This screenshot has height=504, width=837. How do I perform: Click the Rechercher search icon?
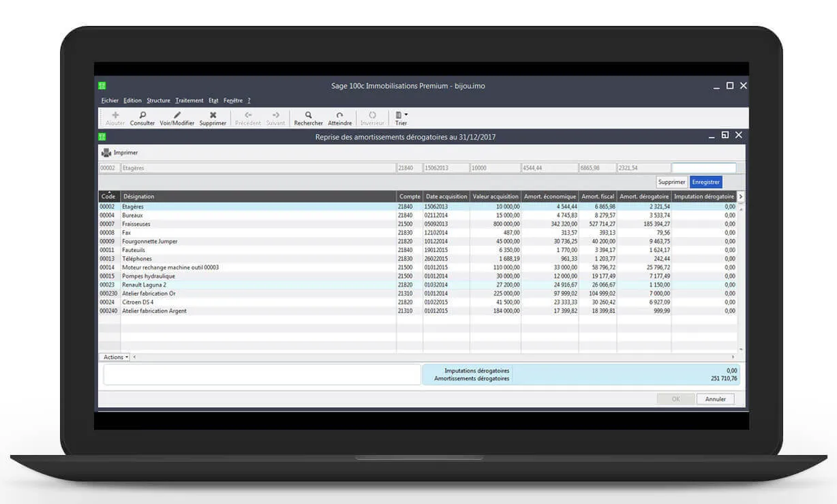(308, 116)
